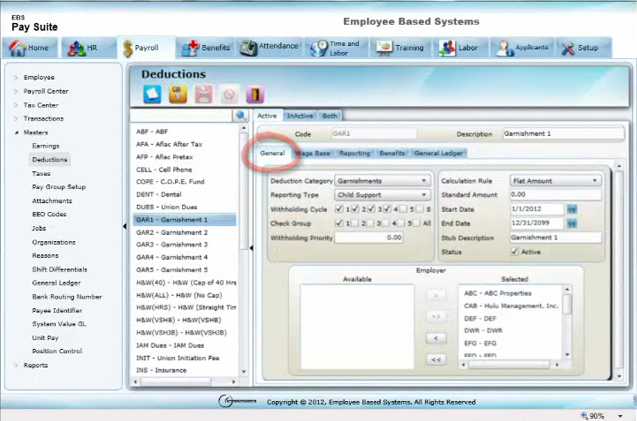Click the Save toolbar icon
637x421 pixels.
click(177, 95)
